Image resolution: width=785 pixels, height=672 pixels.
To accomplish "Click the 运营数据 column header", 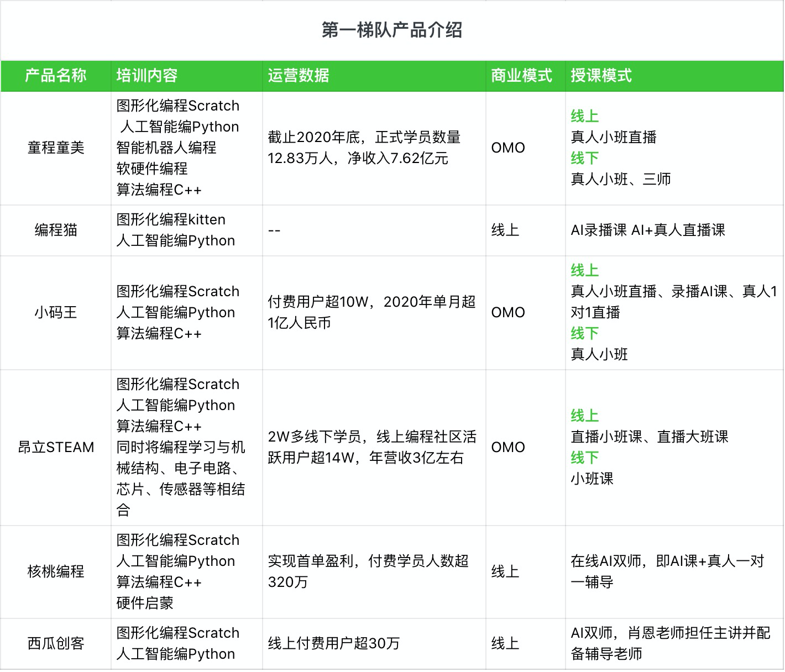I will click(x=297, y=76).
